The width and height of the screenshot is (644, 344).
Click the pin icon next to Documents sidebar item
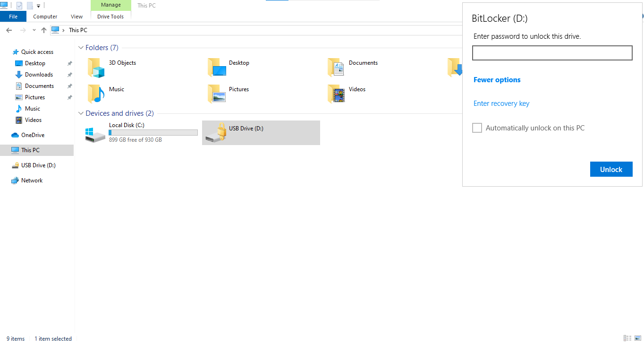point(69,86)
